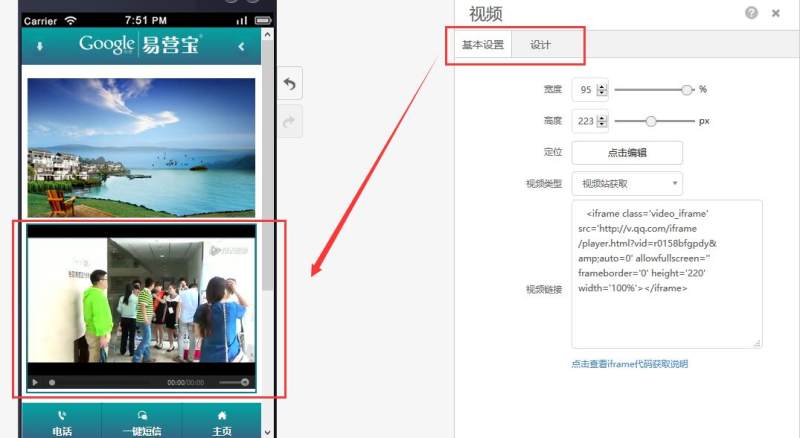Click inside the iframe code textarea
This screenshot has height=438, width=800.
click(667, 274)
